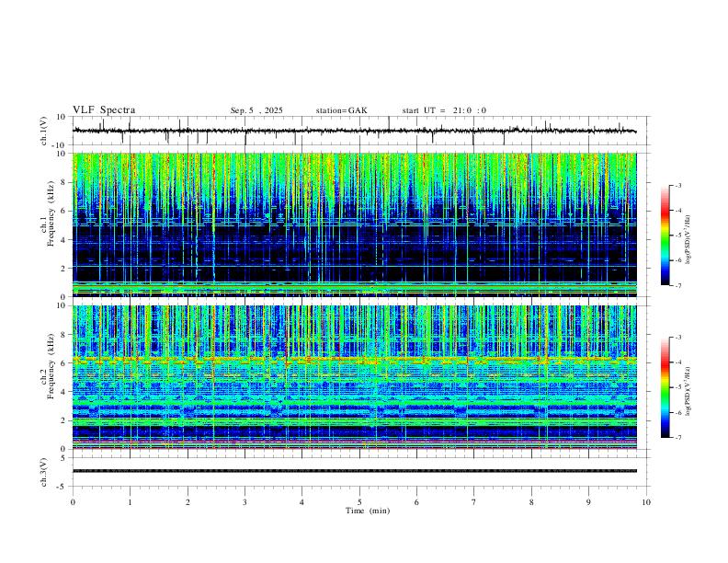Click the "6" tick on the ch.2 frequency axis

63,363
